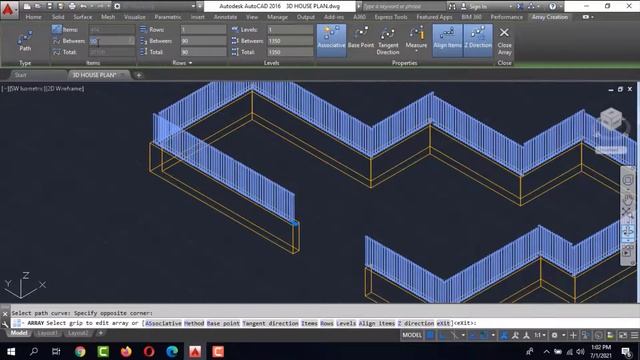Choose the Tangent Direction tool

[388, 41]
